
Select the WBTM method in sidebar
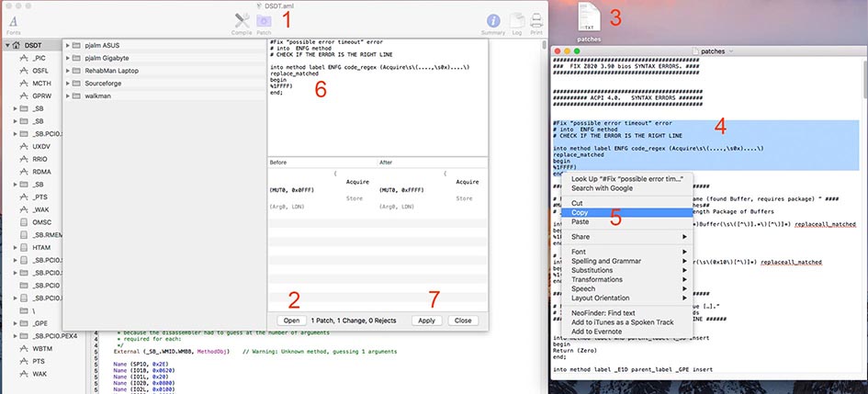pos(41,349)
